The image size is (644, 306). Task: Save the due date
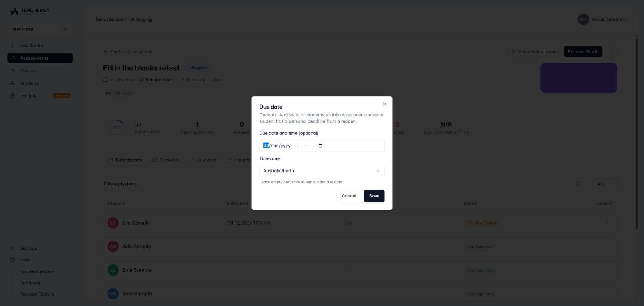(374, 196)
